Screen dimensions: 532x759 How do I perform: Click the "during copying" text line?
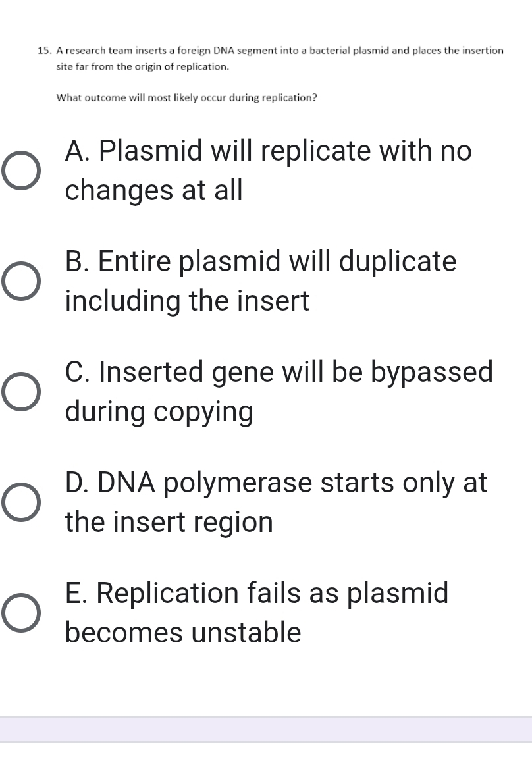tap(159, 412)
